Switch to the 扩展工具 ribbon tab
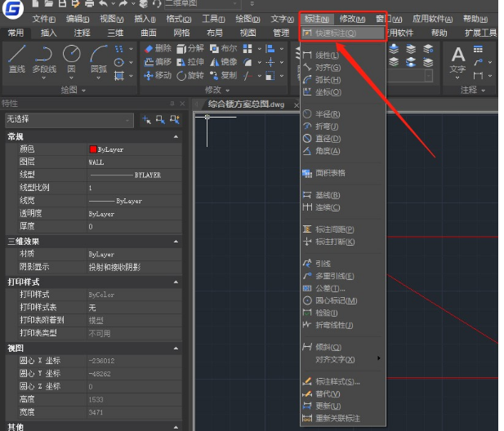 click(481, 33)
